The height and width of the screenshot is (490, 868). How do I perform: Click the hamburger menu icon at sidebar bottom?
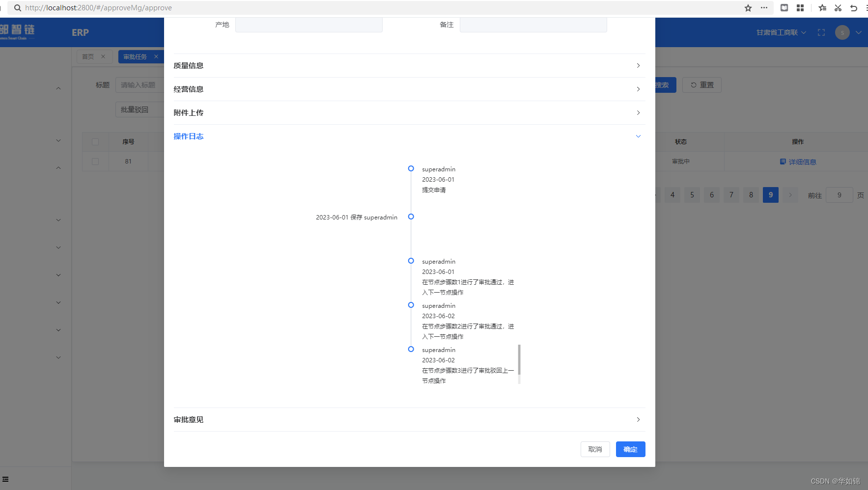pos(5,479)
